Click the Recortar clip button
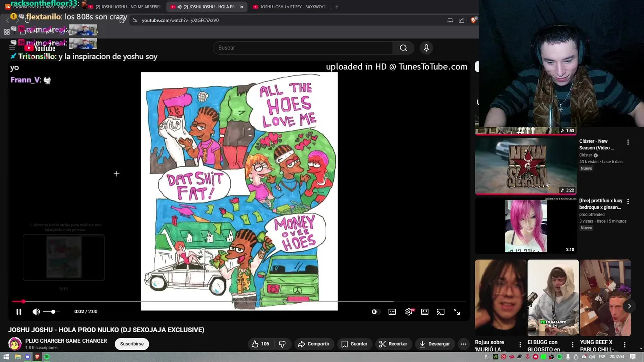The height and width of the screenshot is (362, 644). coord(393,344)
